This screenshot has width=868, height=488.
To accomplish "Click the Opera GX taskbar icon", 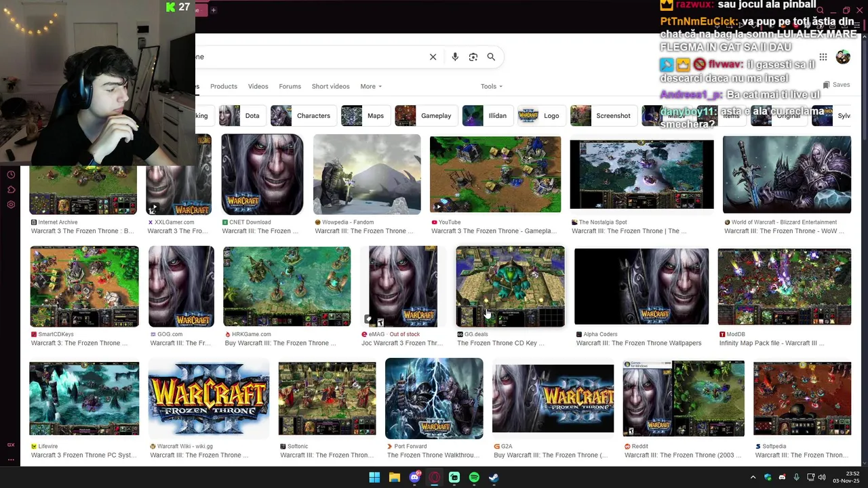I will coord(434,477).
